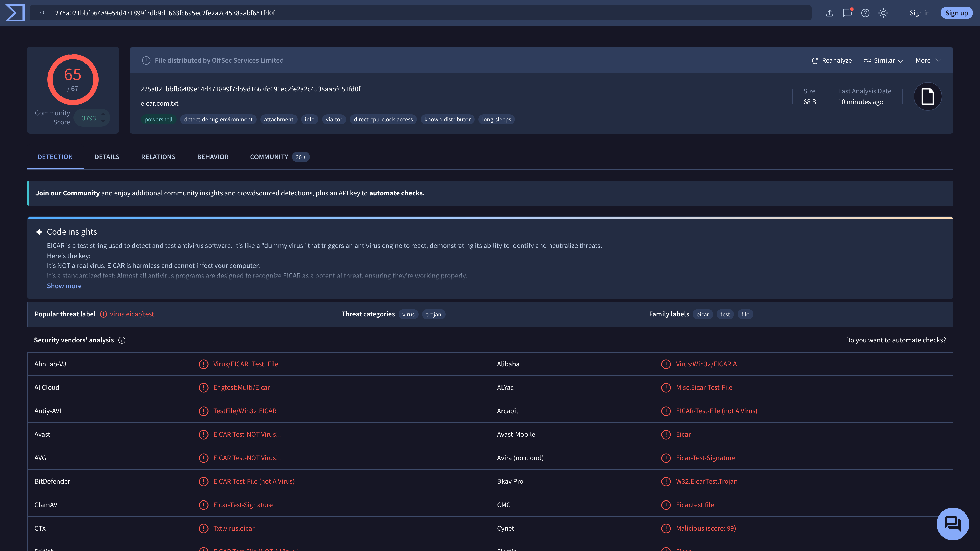Open the RELATIONS tab

[x=158, y=157]
